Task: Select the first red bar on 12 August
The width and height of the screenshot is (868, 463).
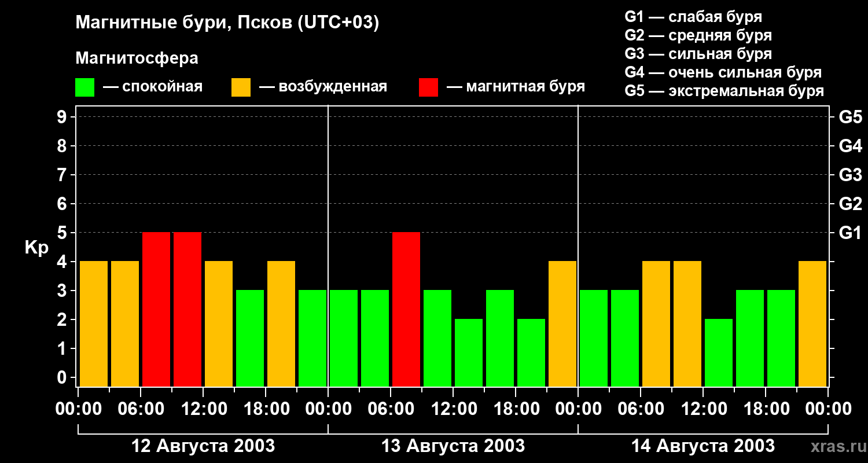Action: click(x=156, y=309)
